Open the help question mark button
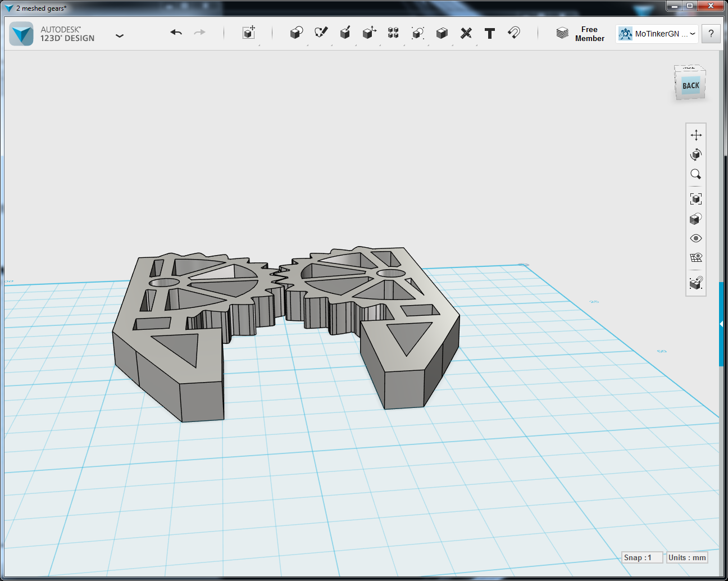Screen dimensions: 728x581 pyautogui.click(x=711, y=34)
